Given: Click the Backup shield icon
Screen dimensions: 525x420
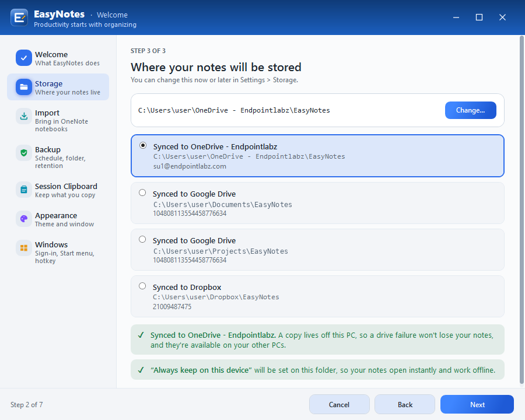Looking at the screenshot, I should [24, 153].
